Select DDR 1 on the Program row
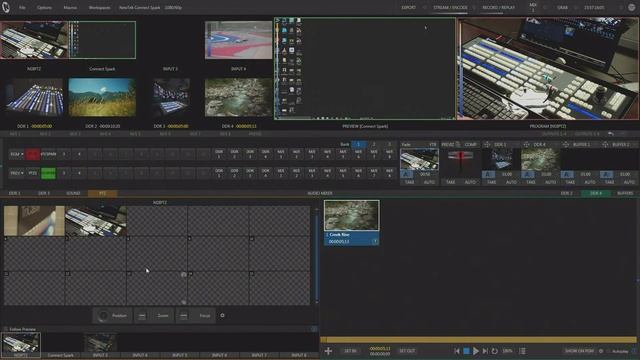This screenshot has height=360, width=640. [x=219, y=154]
